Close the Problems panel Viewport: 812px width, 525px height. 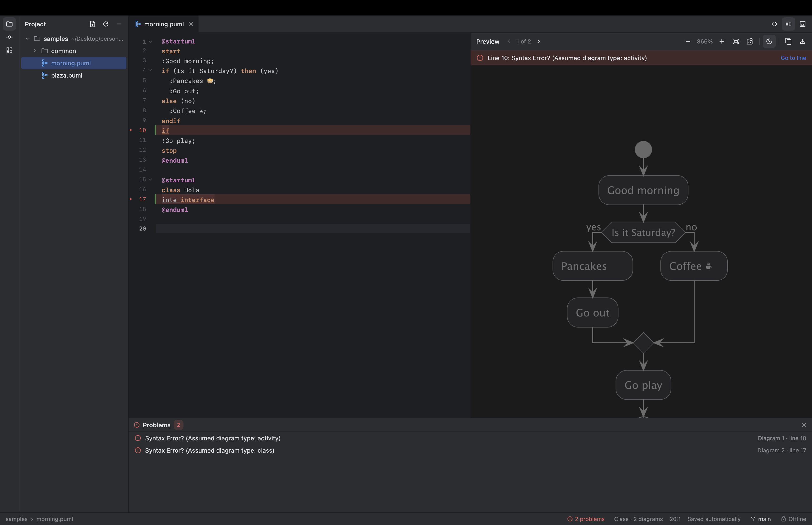pos(804,425)
